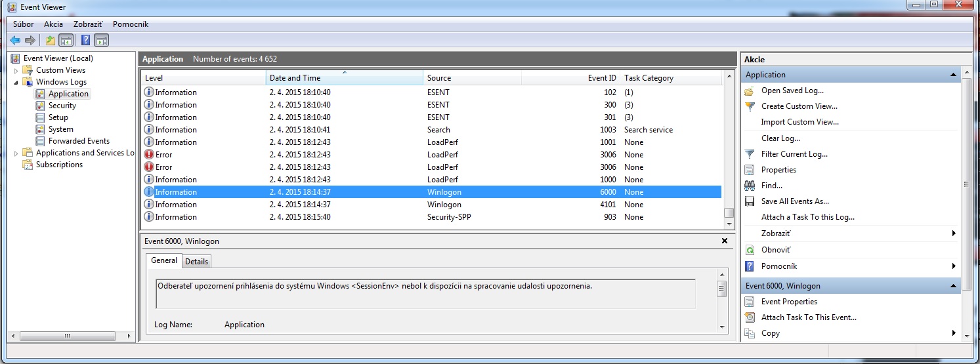
Task: Click Attach a Task To this Log...
Action: [x=808, y=217]
